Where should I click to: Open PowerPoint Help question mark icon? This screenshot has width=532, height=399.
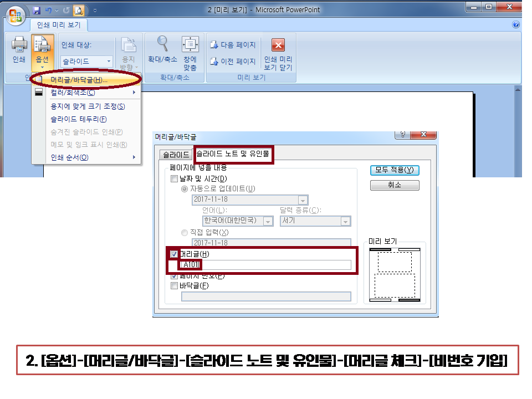point(516,25)
